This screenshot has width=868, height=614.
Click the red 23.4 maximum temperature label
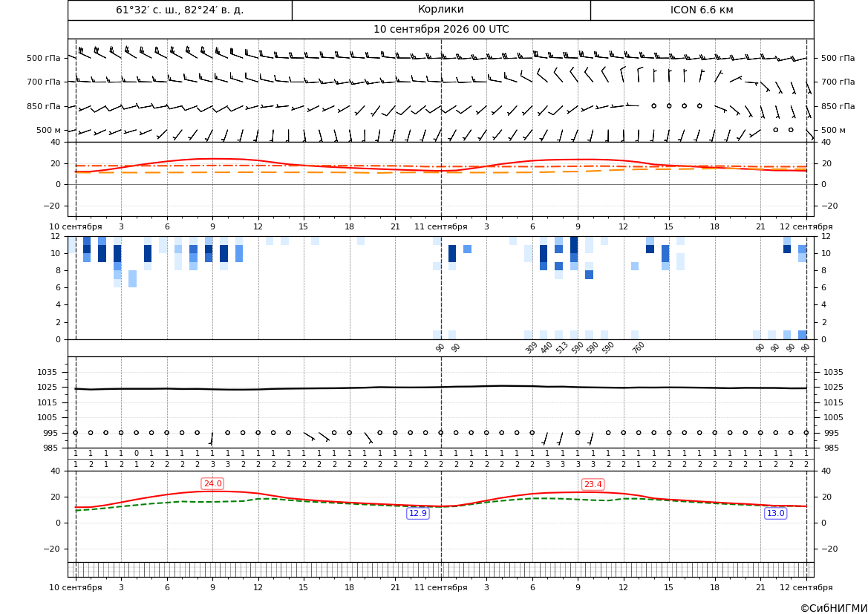(x=593, y=485)
